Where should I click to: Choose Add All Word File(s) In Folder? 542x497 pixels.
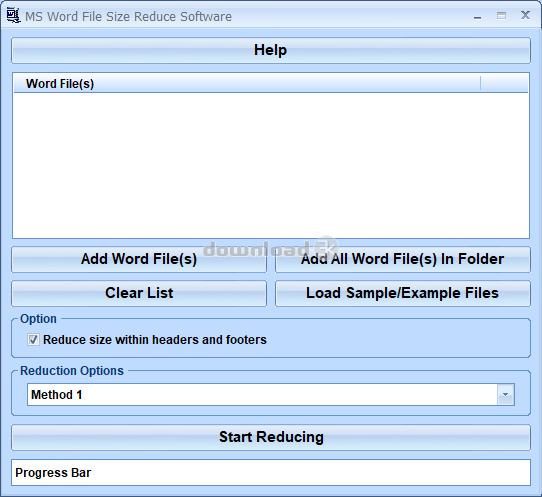point(403,259)
